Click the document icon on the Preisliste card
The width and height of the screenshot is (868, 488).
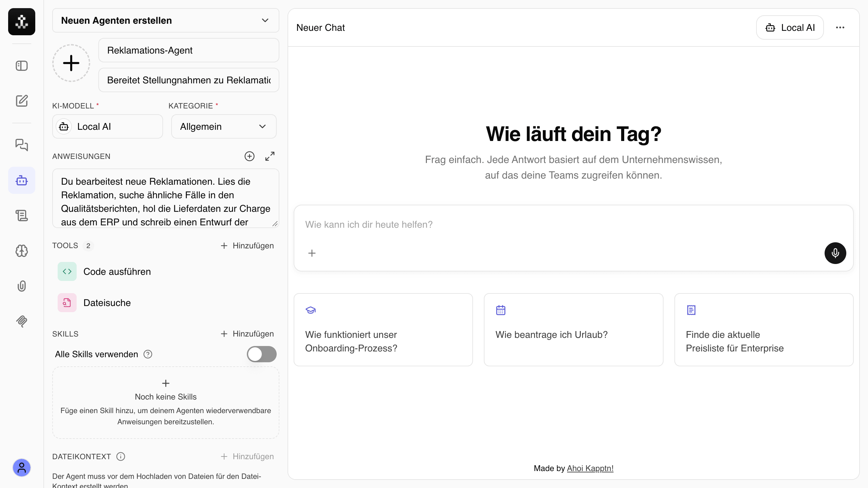(x=691, y=310)
